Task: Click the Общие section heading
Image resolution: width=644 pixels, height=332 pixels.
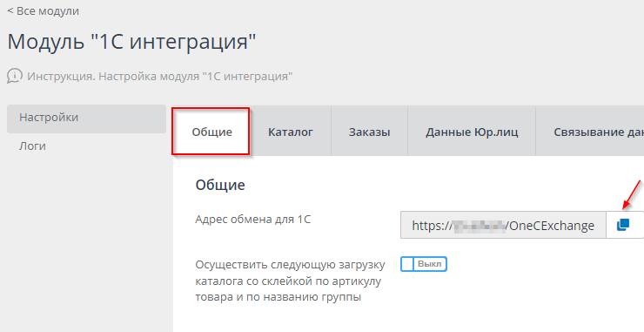Action: pos(220,185)
